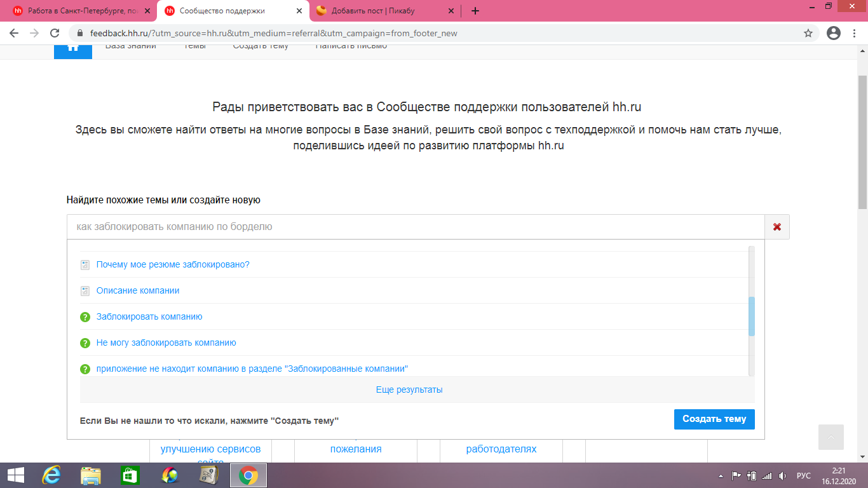Open the Action Center flag icon
This screenshot has width=868, height=488.
tap(736, 475)
